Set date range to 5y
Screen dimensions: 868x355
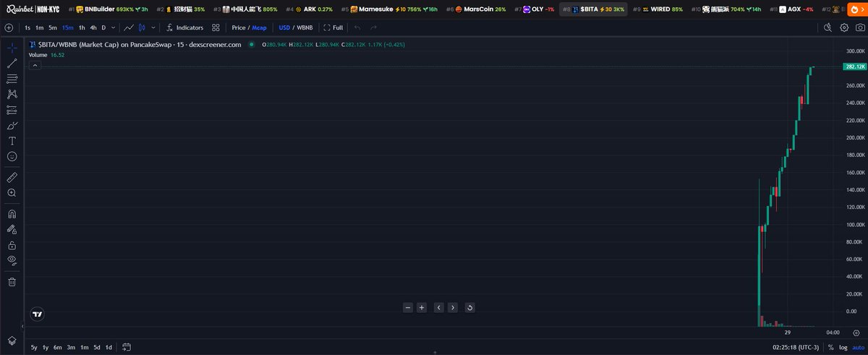coord(34,347)
